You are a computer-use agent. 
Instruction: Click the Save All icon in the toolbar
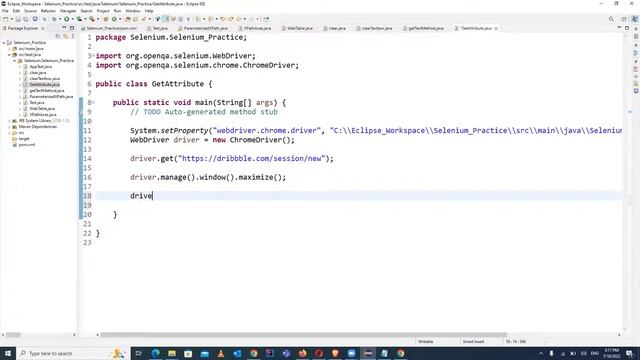25,19
